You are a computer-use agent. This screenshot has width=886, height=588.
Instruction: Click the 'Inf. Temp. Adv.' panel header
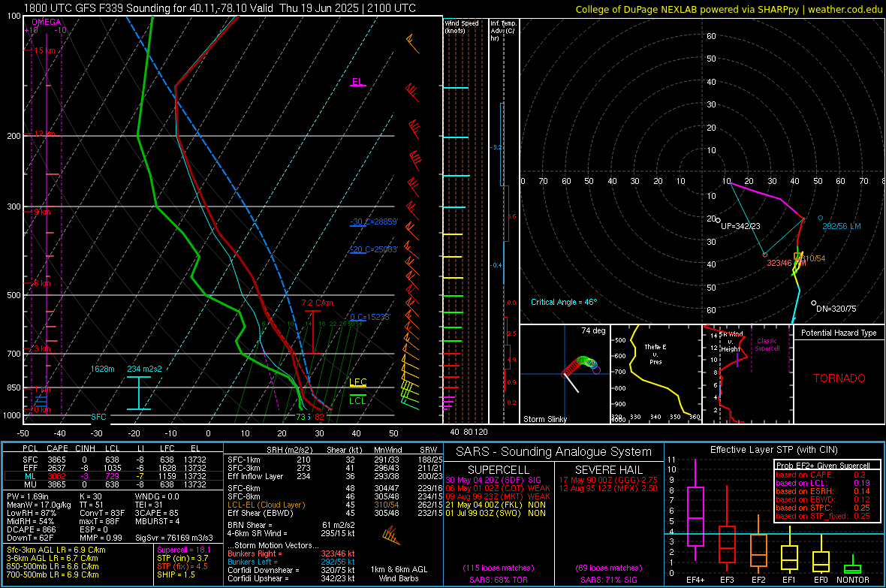(503, 31)
